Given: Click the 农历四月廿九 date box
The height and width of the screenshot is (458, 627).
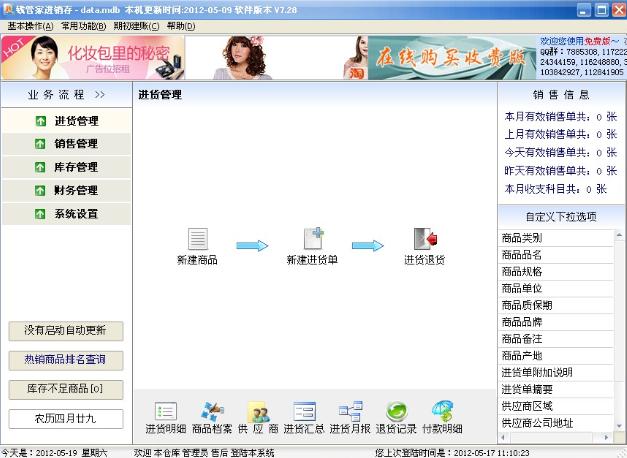Looking at the screenshot, I should [x=66, y=419].
